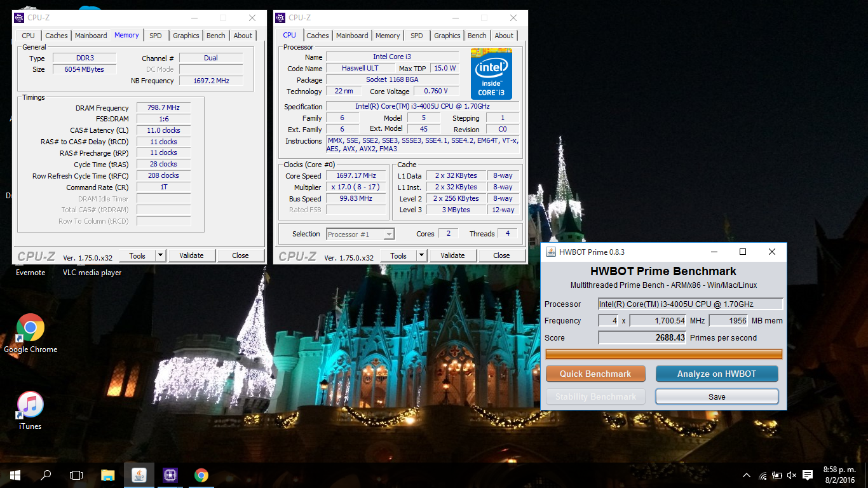Open SPD tab in the CPU window
Screen dimensions: 868x488
pos(417,36)
